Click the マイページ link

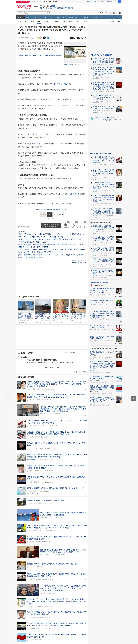click(x=103, y=13)
